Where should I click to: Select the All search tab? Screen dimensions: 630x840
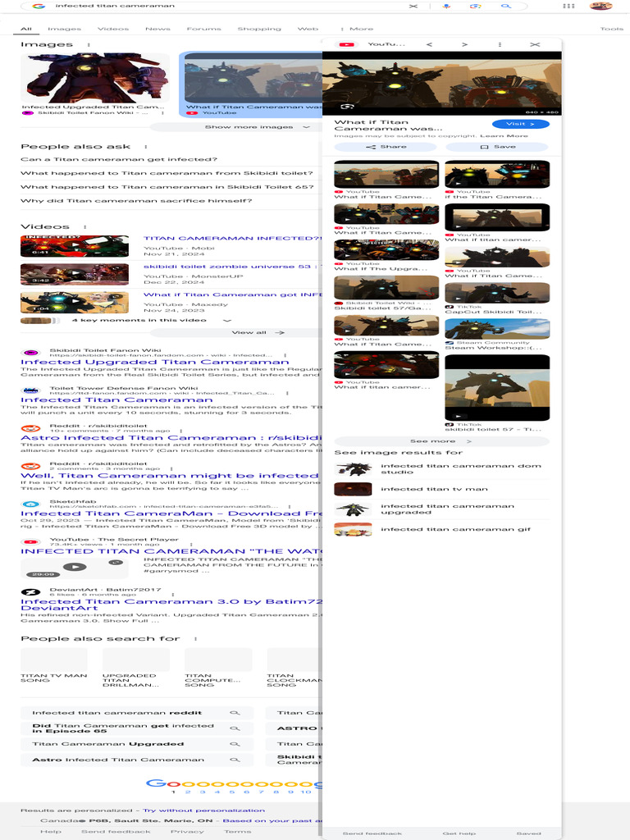point(26,29)
